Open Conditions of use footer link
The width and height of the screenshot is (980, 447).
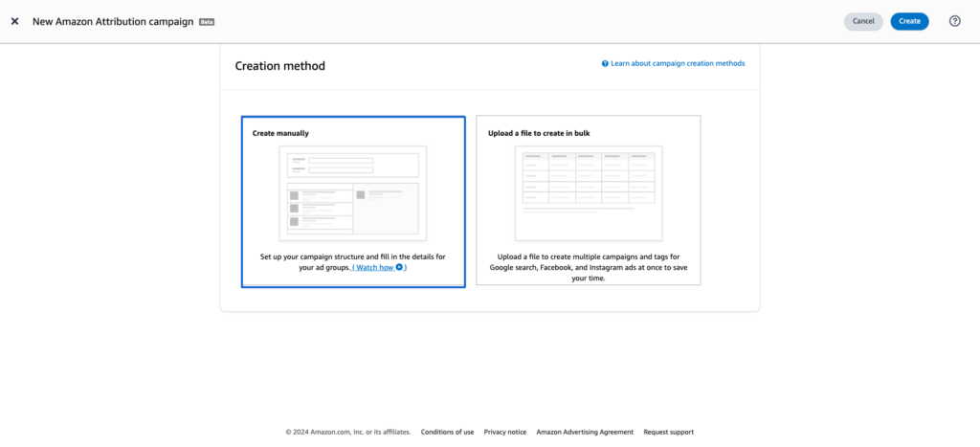point(447,432)
